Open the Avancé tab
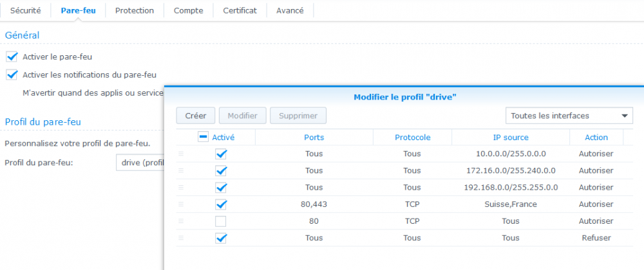The width and height of the screenshot is (644, 270). tap(290, 11)
